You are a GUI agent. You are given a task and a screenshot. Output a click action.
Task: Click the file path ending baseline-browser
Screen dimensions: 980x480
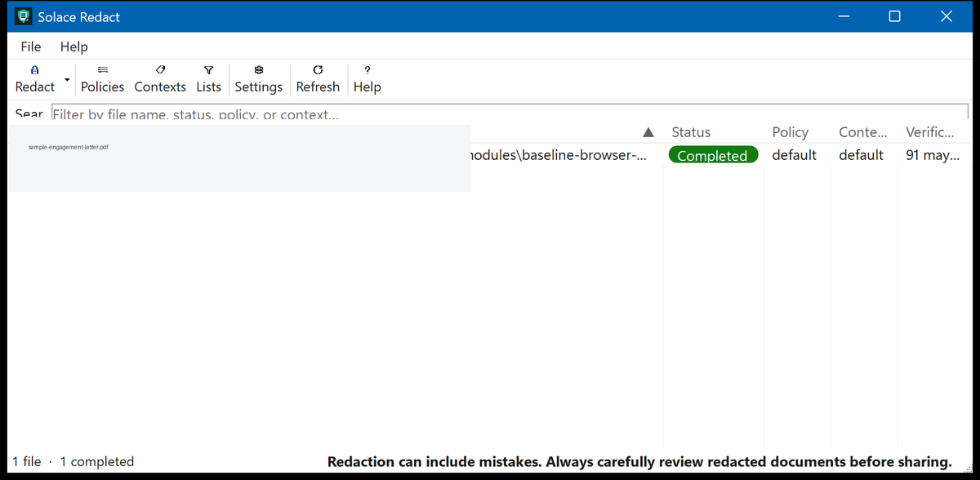click(x=559, y=155)
